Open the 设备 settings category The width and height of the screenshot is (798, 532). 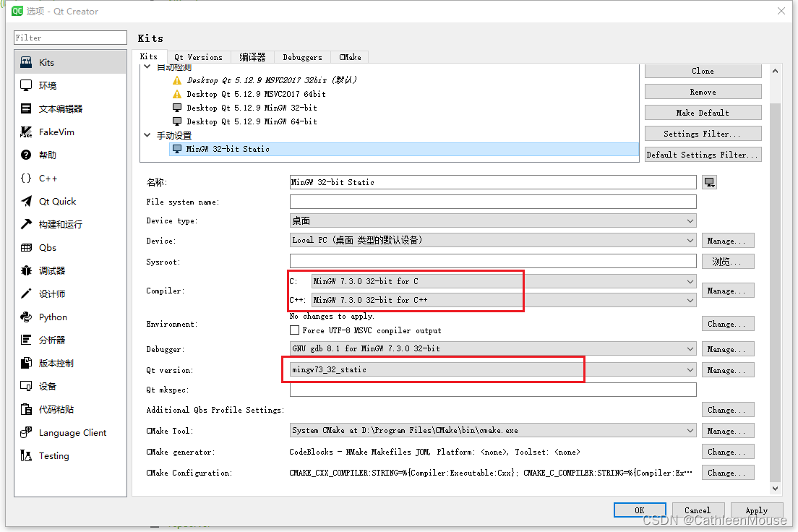tap(70, 387)
